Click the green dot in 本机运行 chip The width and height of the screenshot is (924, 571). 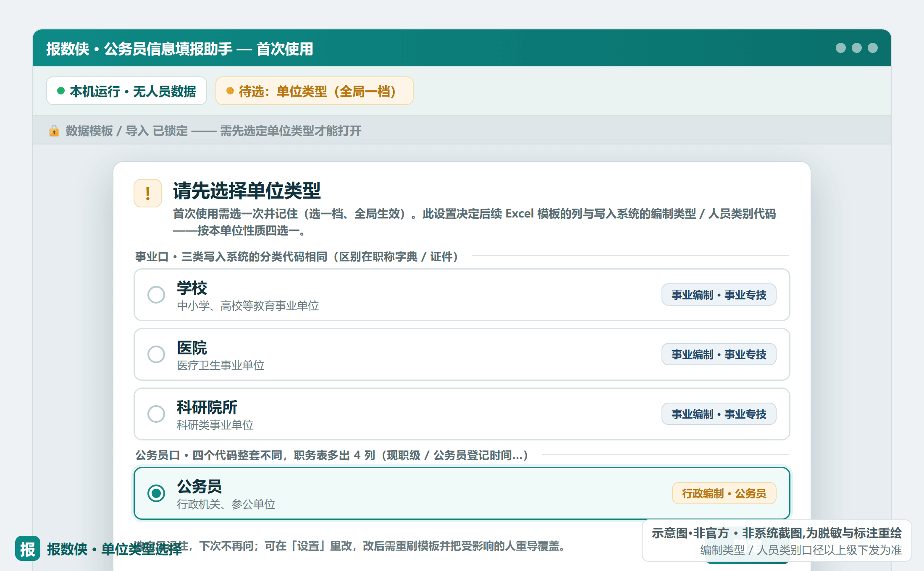click(61, 91)
